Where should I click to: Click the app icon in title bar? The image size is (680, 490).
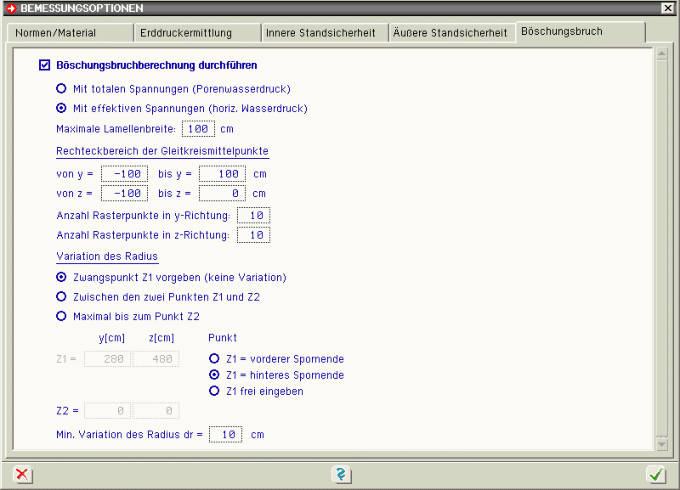click(10, 7)
